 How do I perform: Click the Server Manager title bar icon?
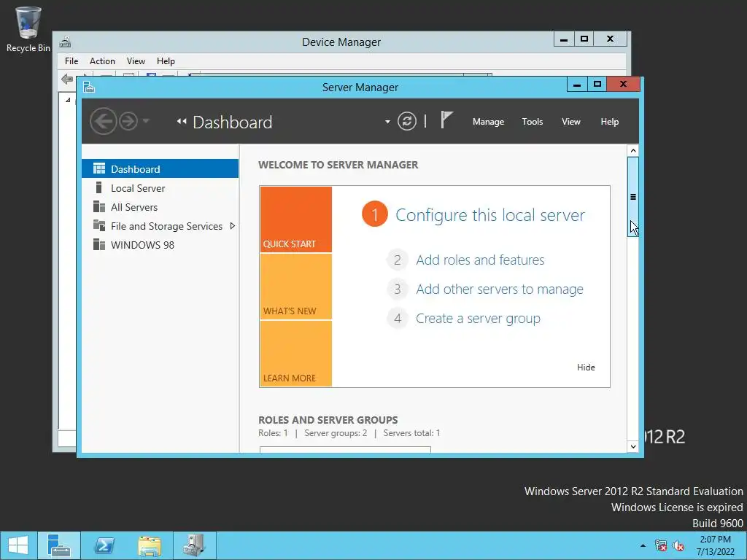click(x=89, y=87)
